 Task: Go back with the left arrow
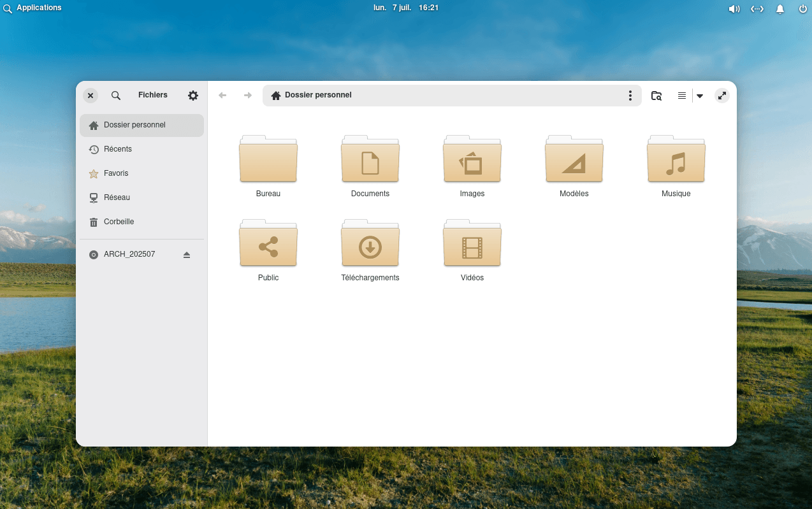(x=222, y=96)
